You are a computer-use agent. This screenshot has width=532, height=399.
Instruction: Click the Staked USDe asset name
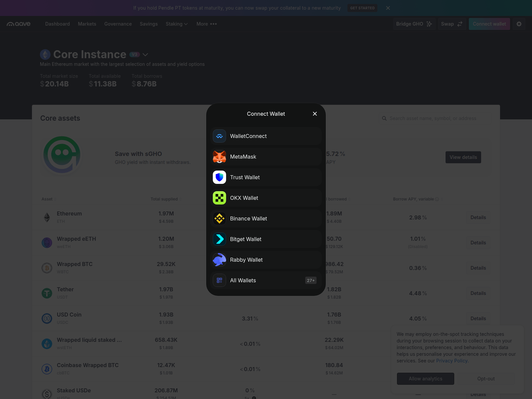tap(74, 390)
